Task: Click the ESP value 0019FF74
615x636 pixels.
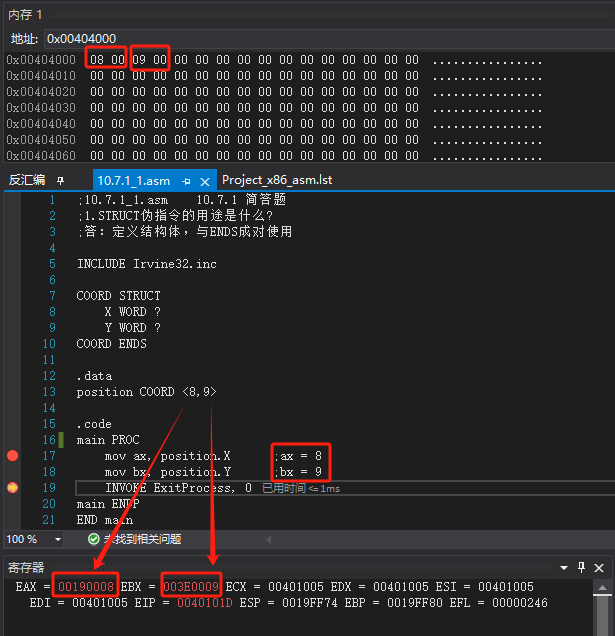Action: click(x=310, y=603)
